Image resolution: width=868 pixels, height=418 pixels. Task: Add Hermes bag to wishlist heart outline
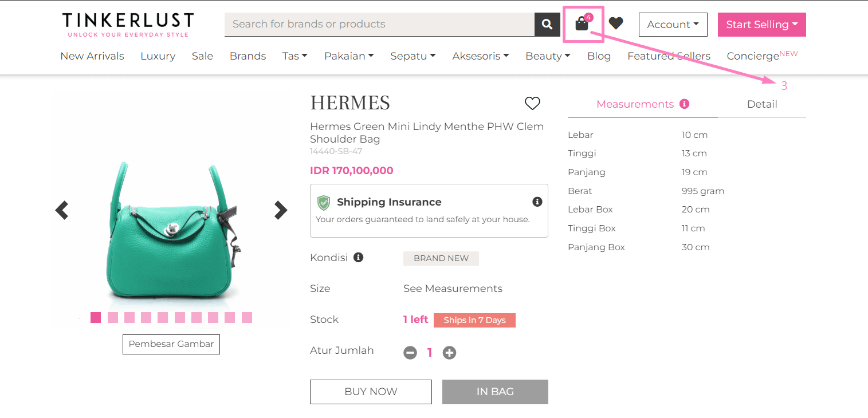point(532,103)
